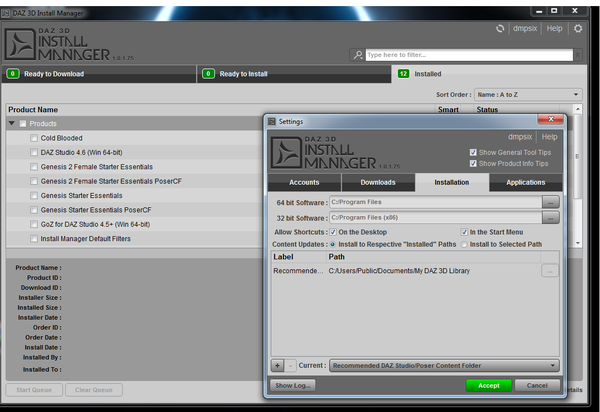The height and width of the screenshot is (412, 600).
Task: Toggle In the Start Menu checkbox
Action: pos(464,232)
